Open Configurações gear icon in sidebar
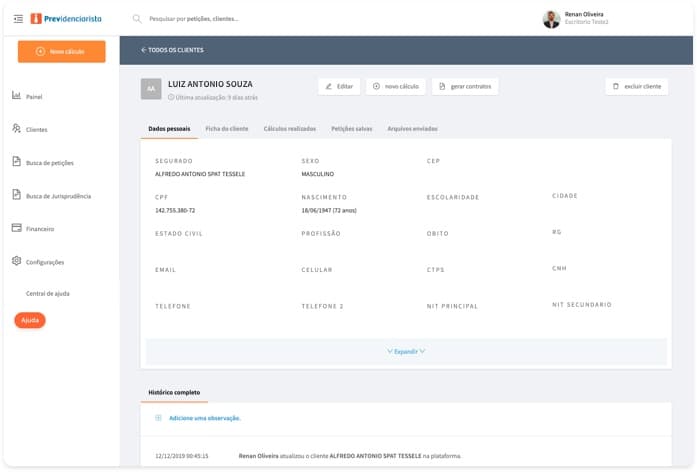 pos(16,261)
